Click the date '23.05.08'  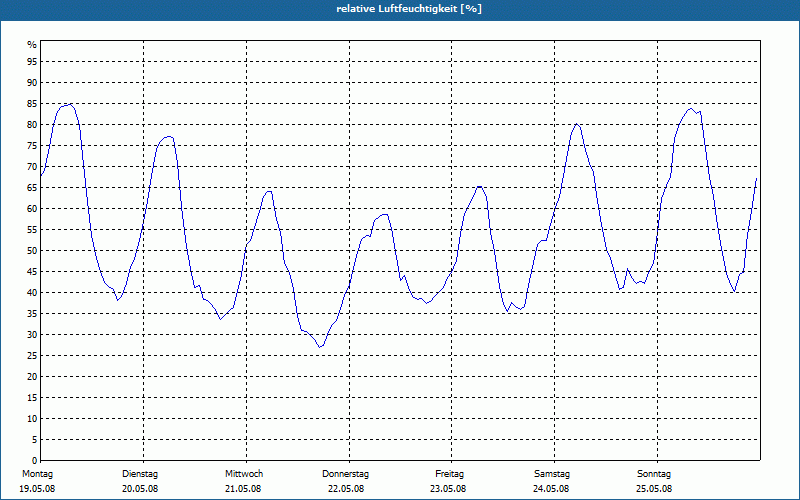pyautogui.click(x=448, y=489)
